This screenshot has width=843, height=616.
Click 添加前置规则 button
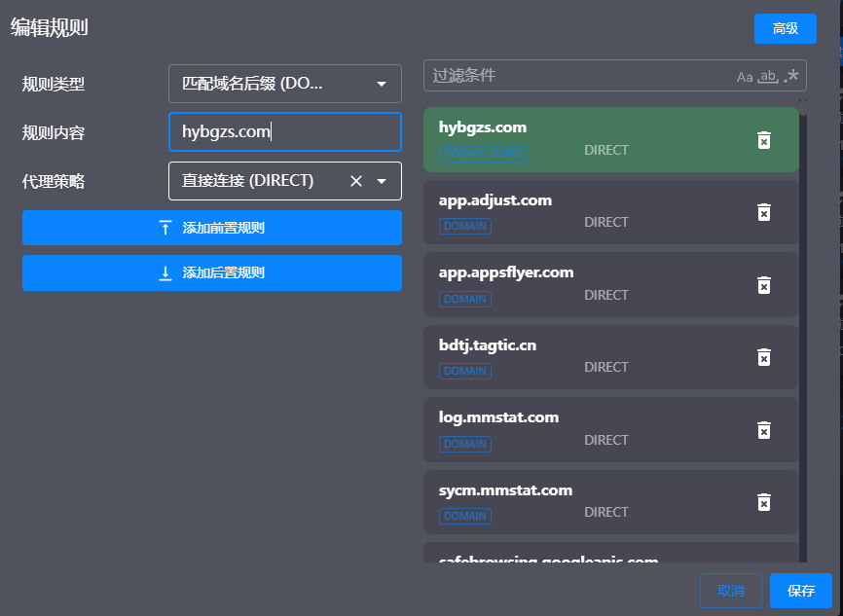(212, 228)
